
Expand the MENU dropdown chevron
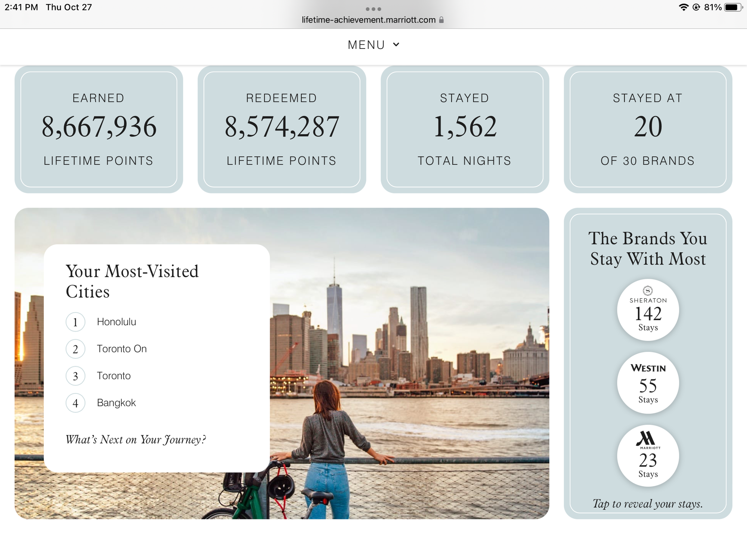click(x=396, y=45)
